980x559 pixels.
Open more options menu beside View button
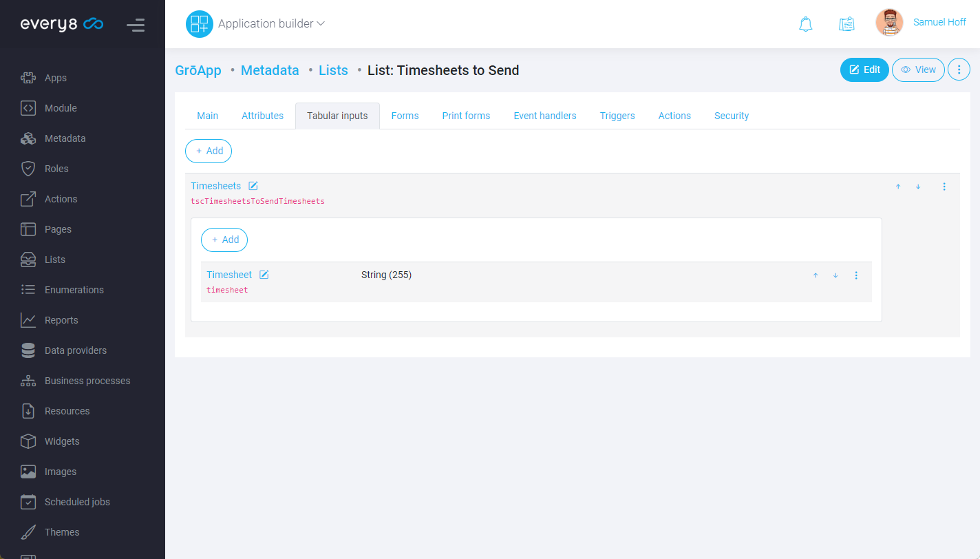click(959, 70)
